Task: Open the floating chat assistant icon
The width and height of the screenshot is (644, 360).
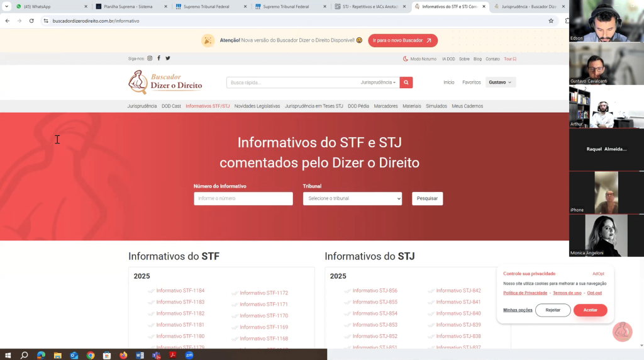Action: tap(622, 331)
